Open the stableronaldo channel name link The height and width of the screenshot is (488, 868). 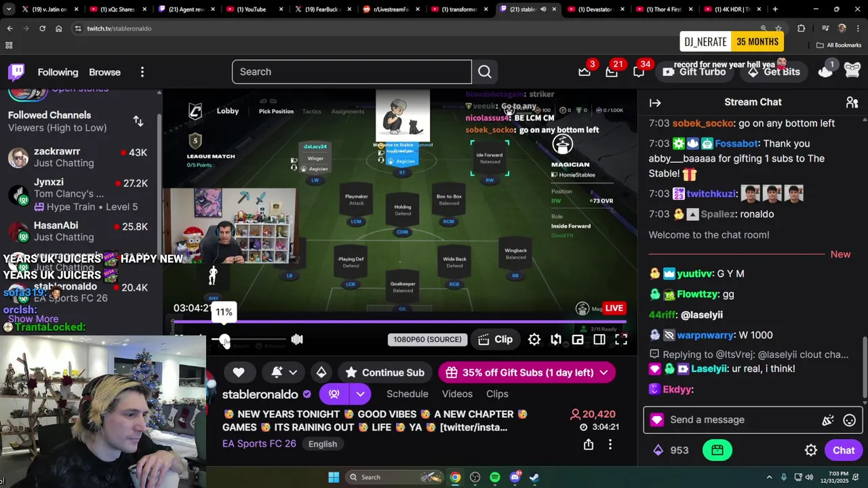(x=260, y=394)
